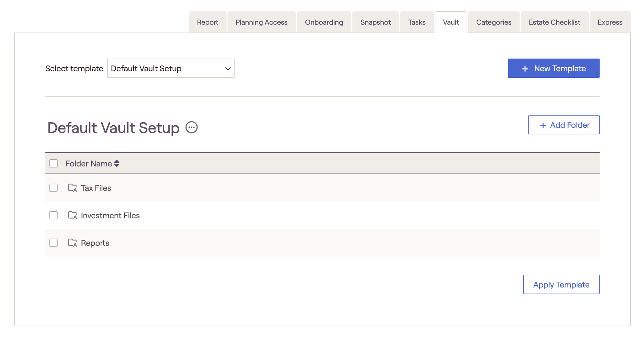
Task: Select the Snapshot tab
Action: [x=375, y=22]
